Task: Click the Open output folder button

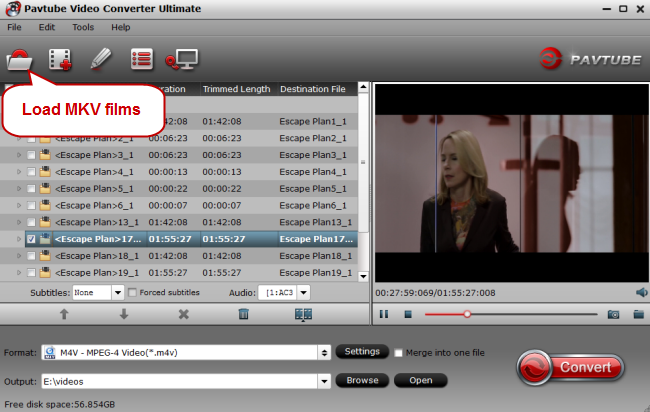Action: coord(421,380)
